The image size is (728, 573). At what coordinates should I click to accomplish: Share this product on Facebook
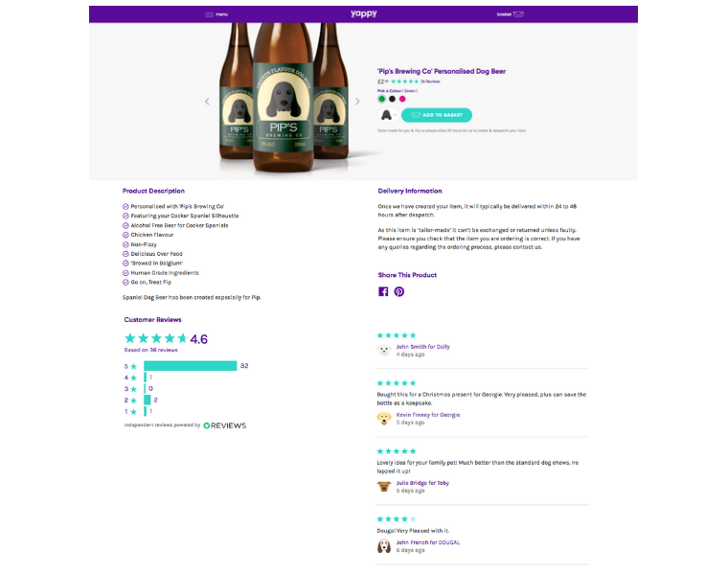[x=383, y=291]
